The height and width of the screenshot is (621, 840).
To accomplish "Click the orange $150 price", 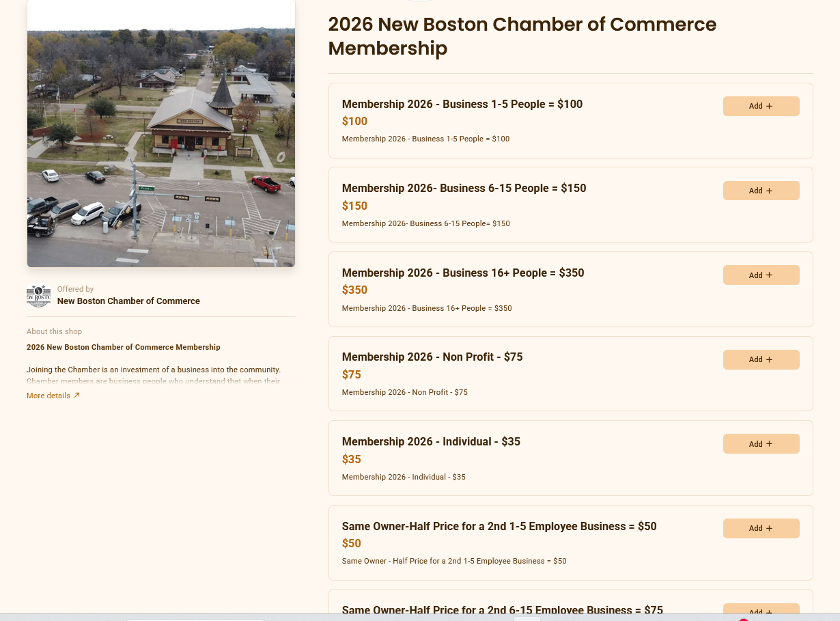I will pyautogui.click(x=354, y=206).
